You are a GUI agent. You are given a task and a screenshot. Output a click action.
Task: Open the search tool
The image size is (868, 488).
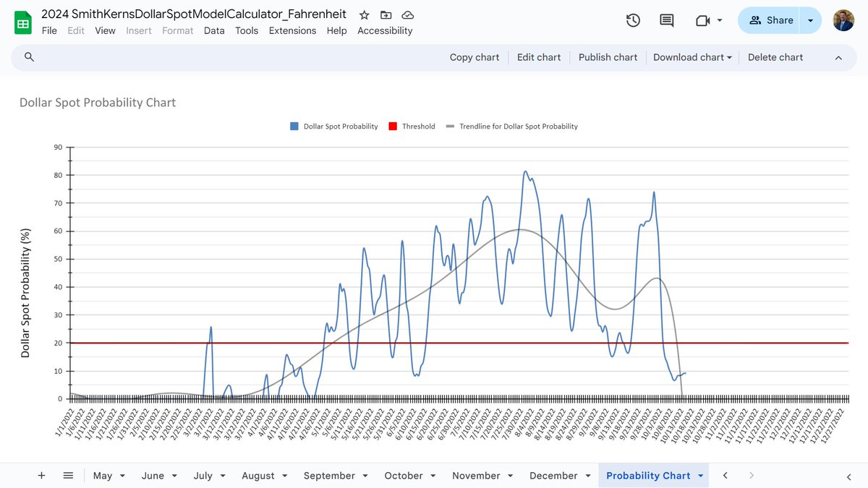coord(27,57)
